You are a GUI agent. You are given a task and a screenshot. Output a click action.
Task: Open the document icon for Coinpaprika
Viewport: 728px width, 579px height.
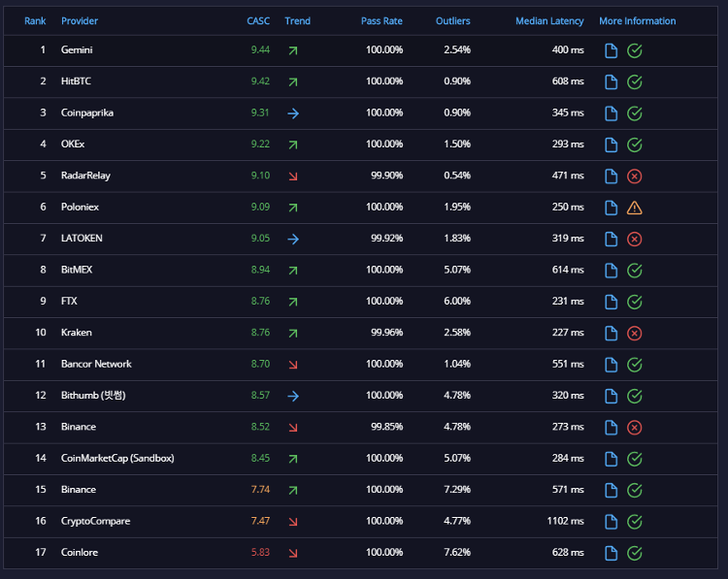point(611,113)
